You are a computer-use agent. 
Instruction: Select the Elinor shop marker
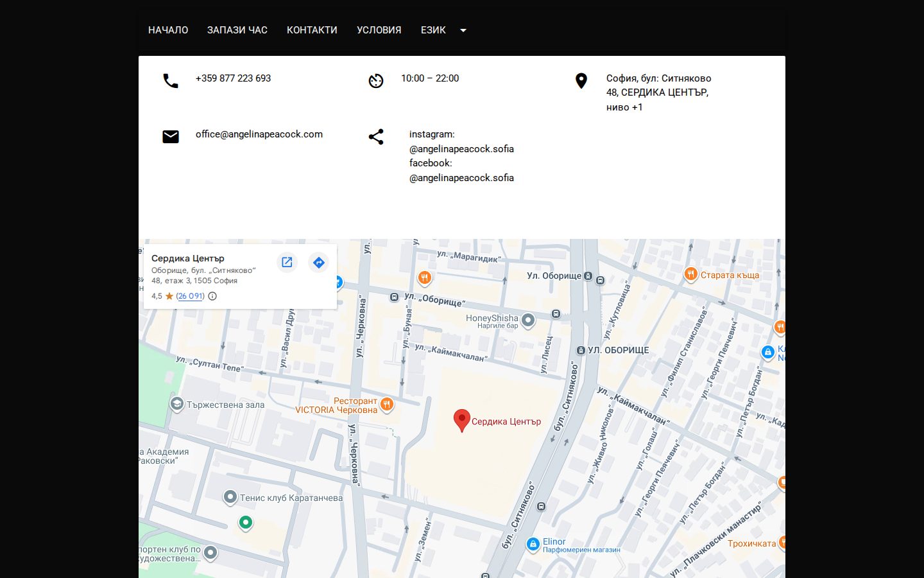[x=533, y=544]
